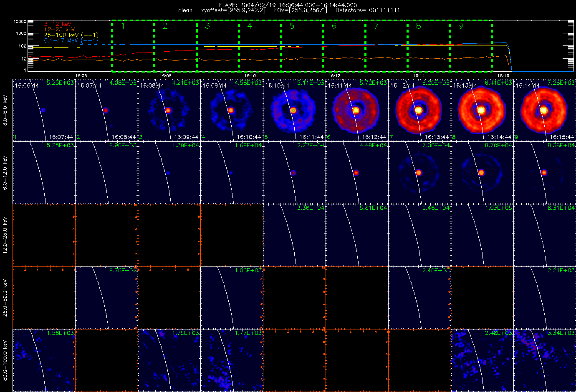Select the 25-50 keV image with peak 2.40E+03
Screen dimensions: 576x392
(420, 298)
